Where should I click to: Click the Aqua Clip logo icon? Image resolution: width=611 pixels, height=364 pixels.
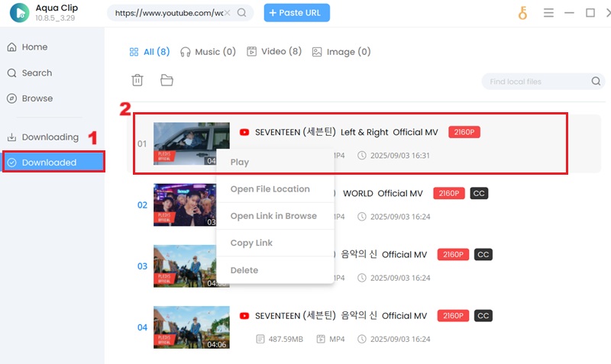point(19,13)
